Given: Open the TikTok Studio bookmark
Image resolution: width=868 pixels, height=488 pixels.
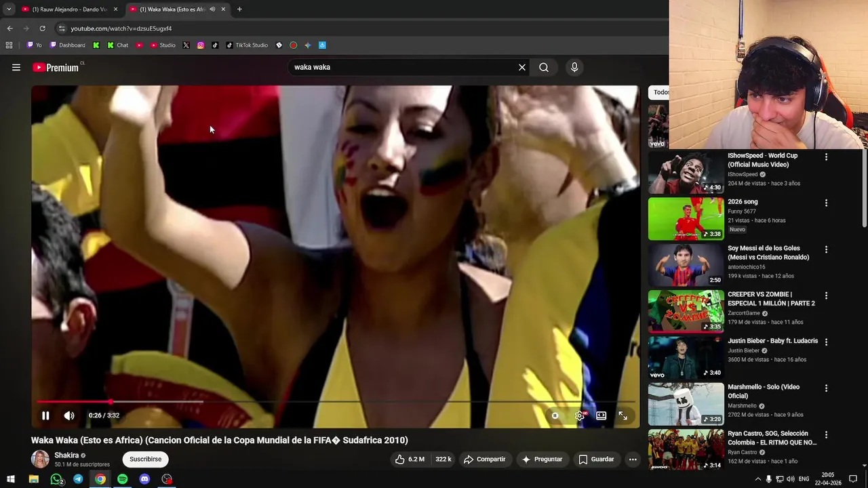Looking at the screenshot, I should (247, 45).
